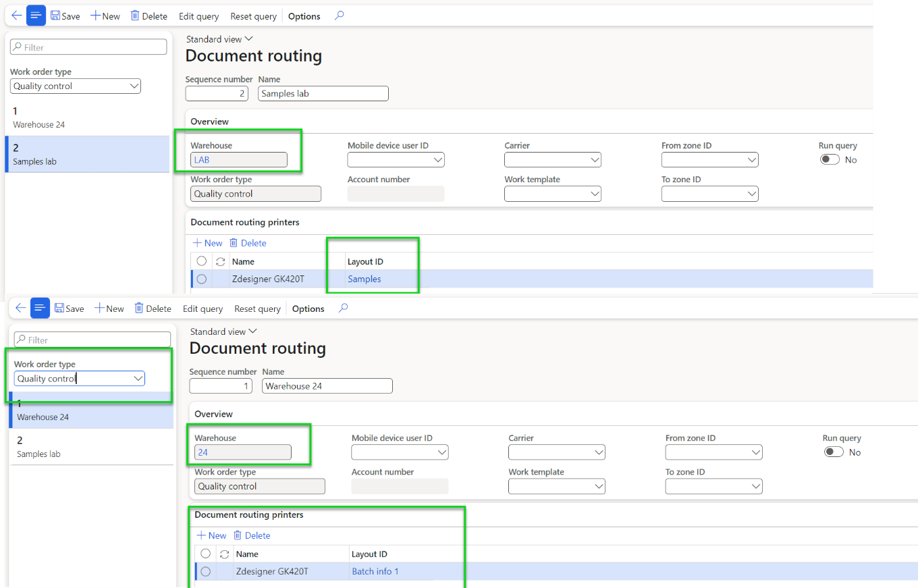
Task: Open the Standard view selector chevron
Action: (249, 38)
